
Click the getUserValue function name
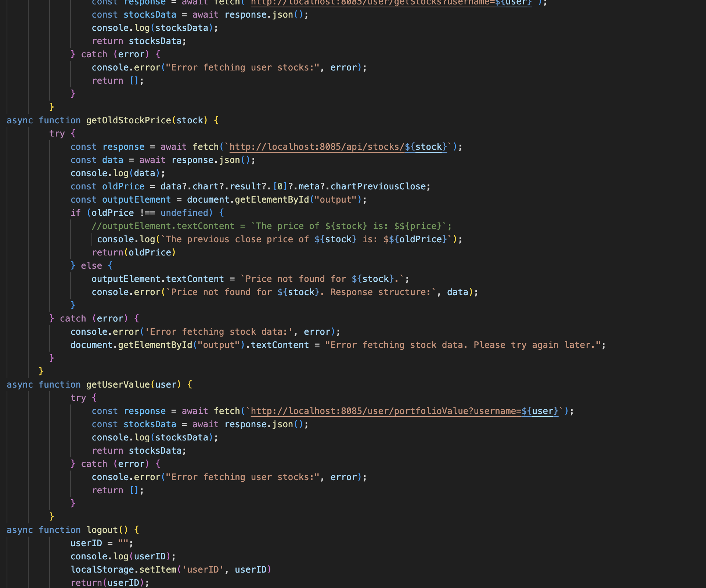(118, 385)
